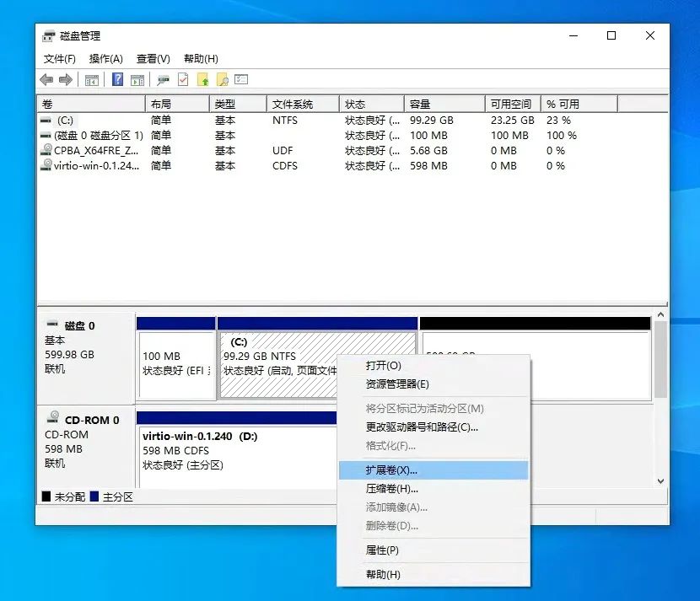
Task: Click the 23.25 GB free space cell
Action: 513,121
